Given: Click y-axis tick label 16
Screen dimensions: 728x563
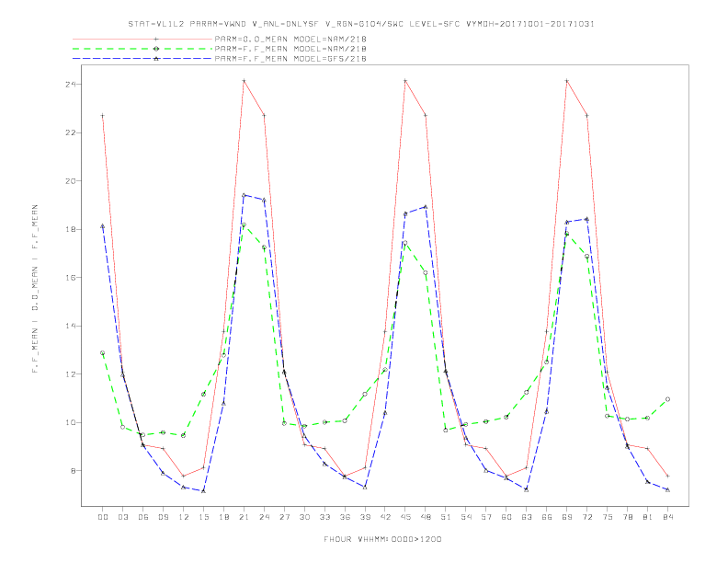Looking at the screenshot, I should (71, 277).
